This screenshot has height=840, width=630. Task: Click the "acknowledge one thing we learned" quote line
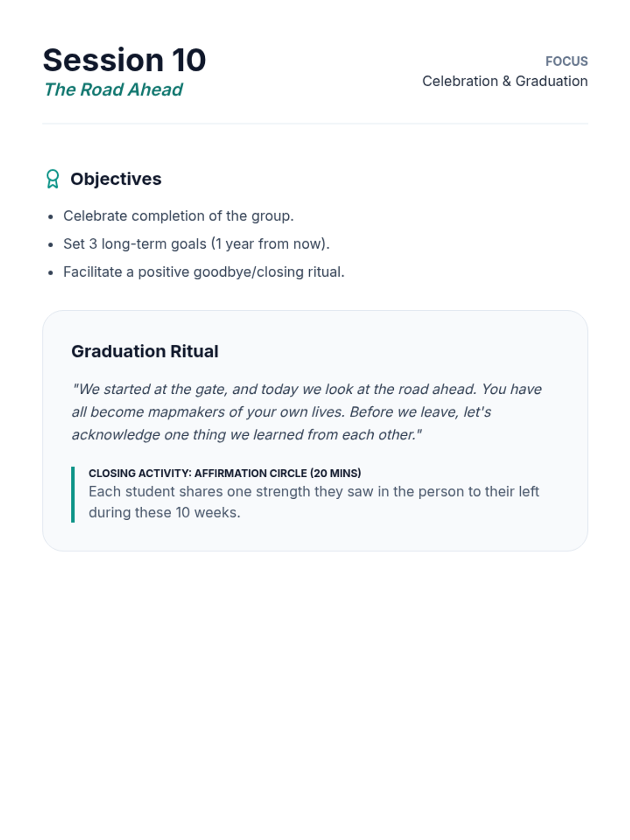247,435
